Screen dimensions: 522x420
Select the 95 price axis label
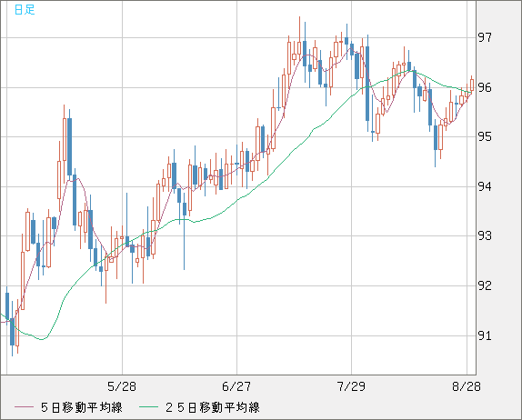(485, 136)
